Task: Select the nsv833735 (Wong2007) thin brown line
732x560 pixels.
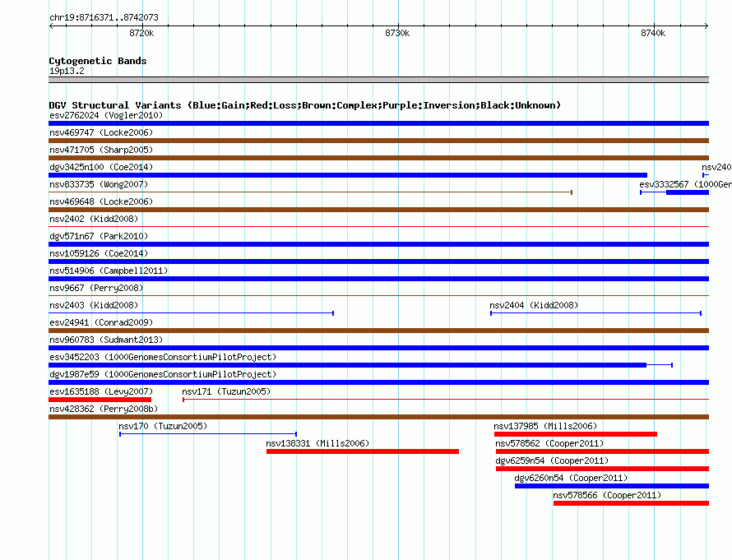Action: [310, 192]
